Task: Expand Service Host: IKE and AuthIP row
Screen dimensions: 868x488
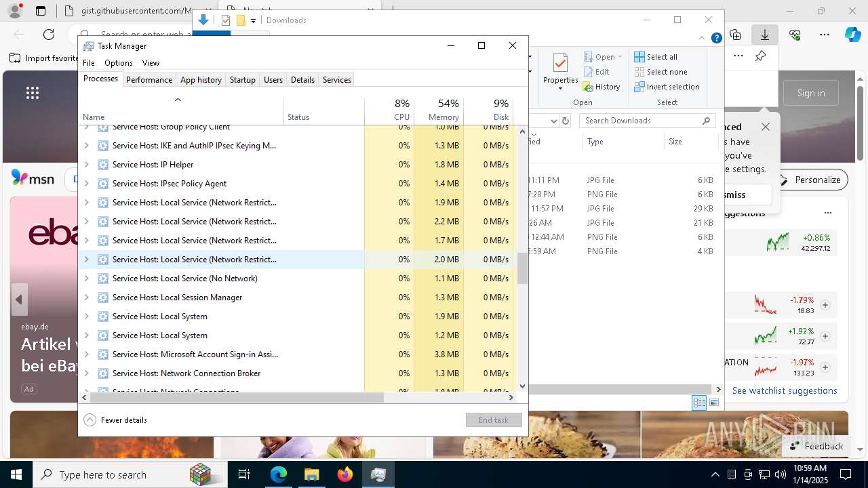Action: pyautogui.click(x=86, y=146)
